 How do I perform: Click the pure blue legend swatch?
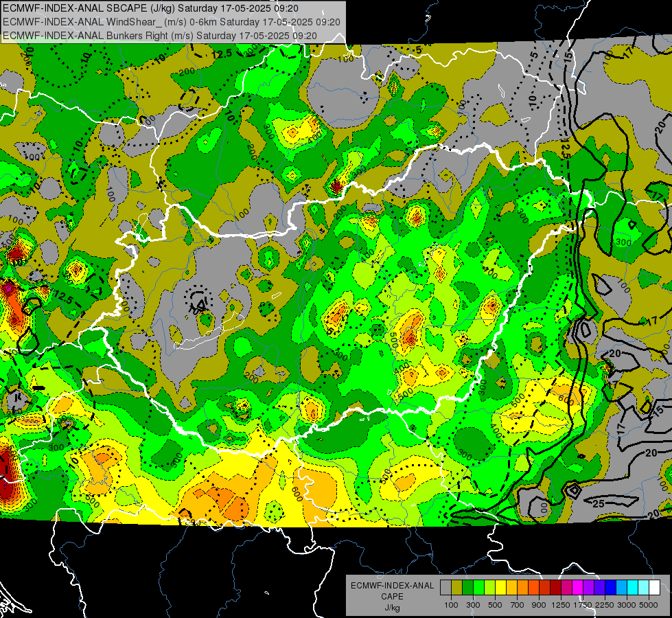[x=611, y=587]
